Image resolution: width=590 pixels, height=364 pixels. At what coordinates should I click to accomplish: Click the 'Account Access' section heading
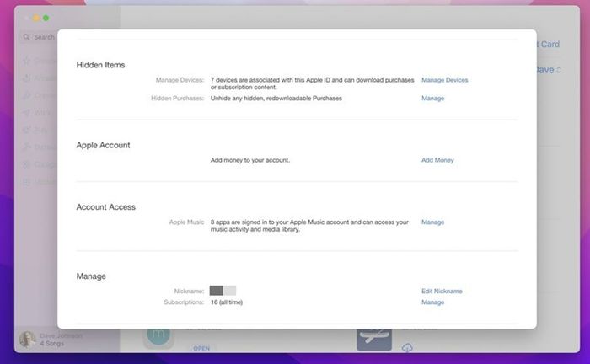(x=105, y=206)
